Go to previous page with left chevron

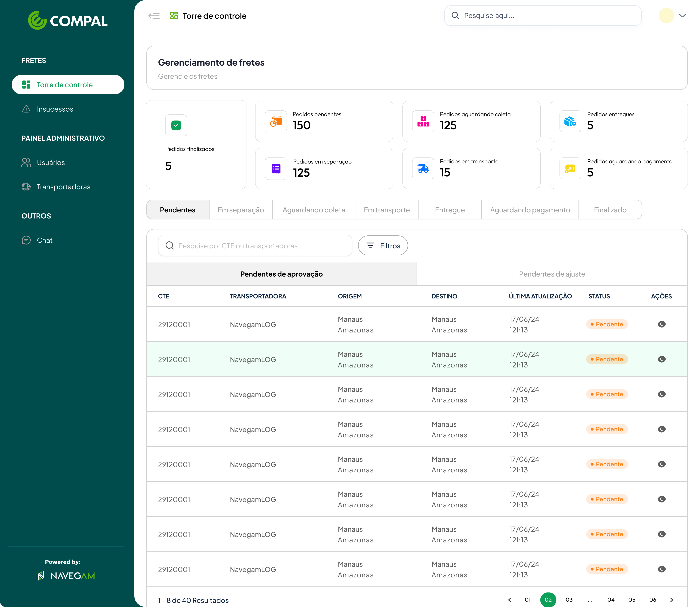[x=510, y=599]
